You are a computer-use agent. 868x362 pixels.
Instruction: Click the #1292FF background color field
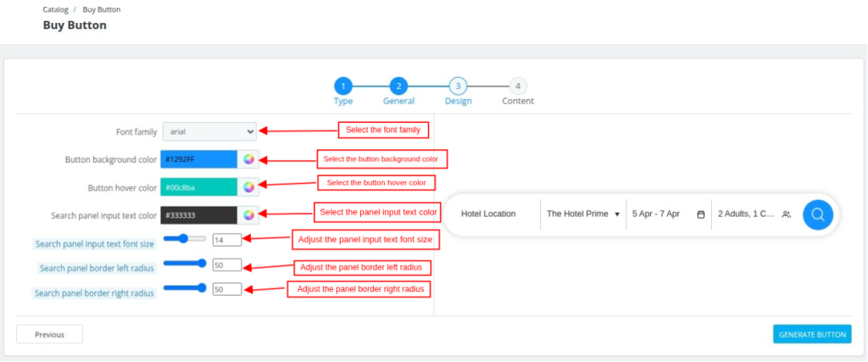(x=199, y=159)
